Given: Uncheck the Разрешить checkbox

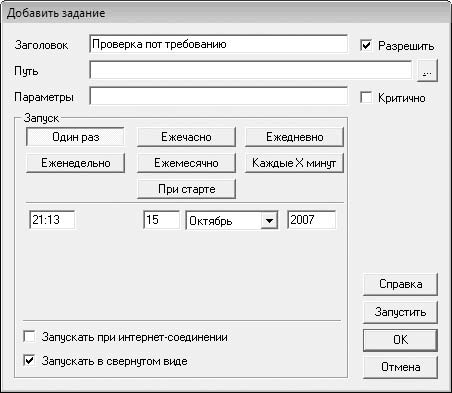Looking at the screenshot, I should click(366, 45).
